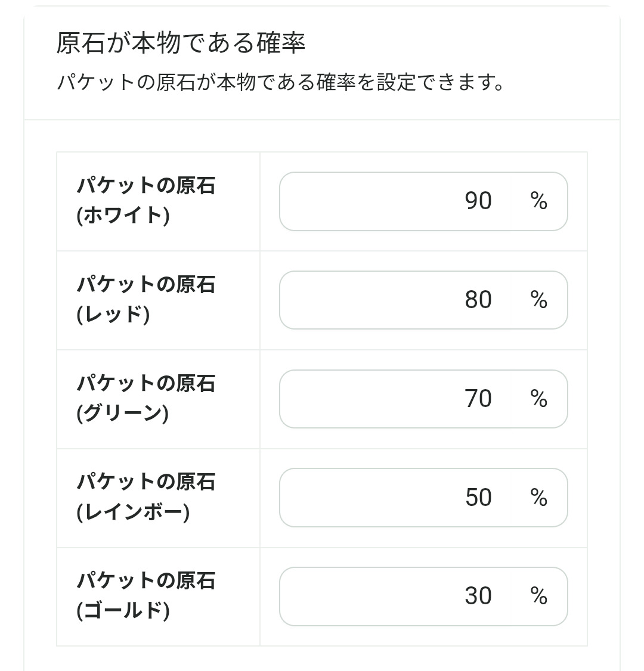Click the パケットの原石(レッド) row label
Image resolution: width=644 pixels, height=671 pixels.
pos(146,299)
